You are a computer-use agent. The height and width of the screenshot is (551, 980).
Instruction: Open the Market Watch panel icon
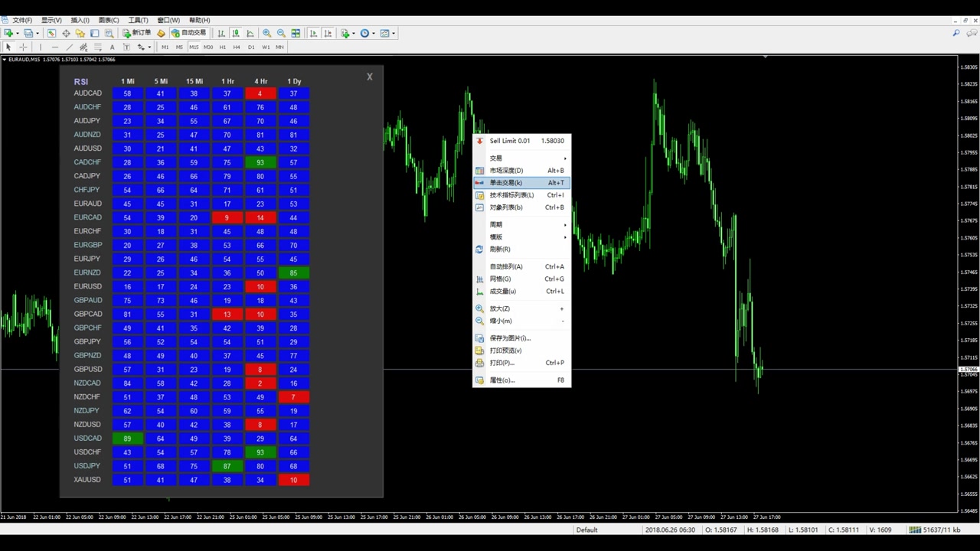pos(51,33)
